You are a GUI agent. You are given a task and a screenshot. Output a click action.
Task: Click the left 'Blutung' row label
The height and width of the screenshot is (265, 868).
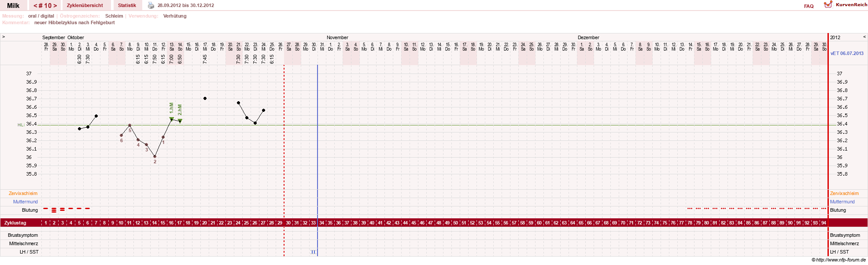30,210
